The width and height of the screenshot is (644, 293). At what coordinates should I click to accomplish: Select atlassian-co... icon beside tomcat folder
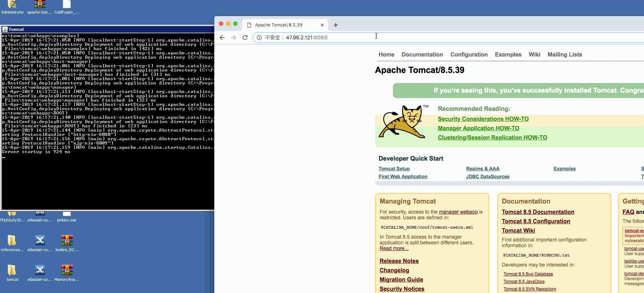coord(40,273)
